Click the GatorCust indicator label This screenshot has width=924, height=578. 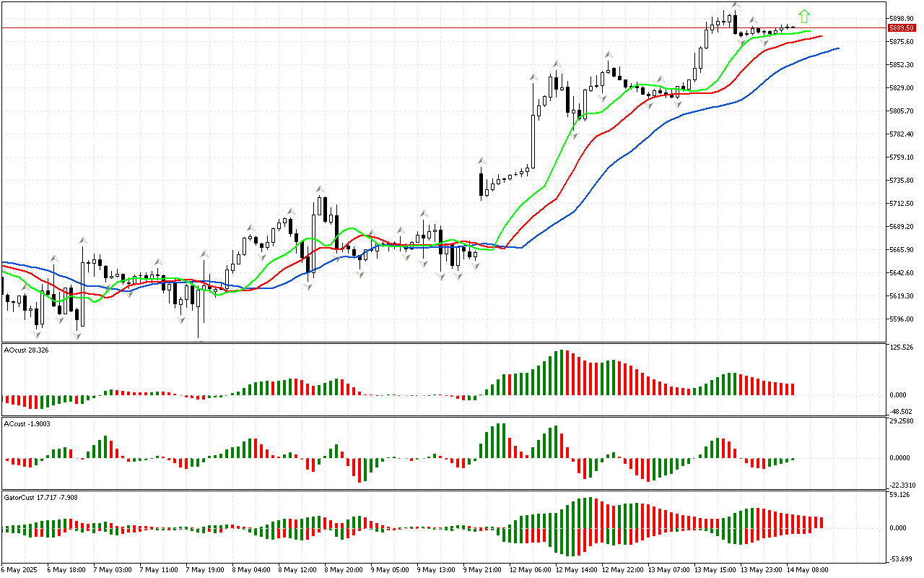[40, 498]
